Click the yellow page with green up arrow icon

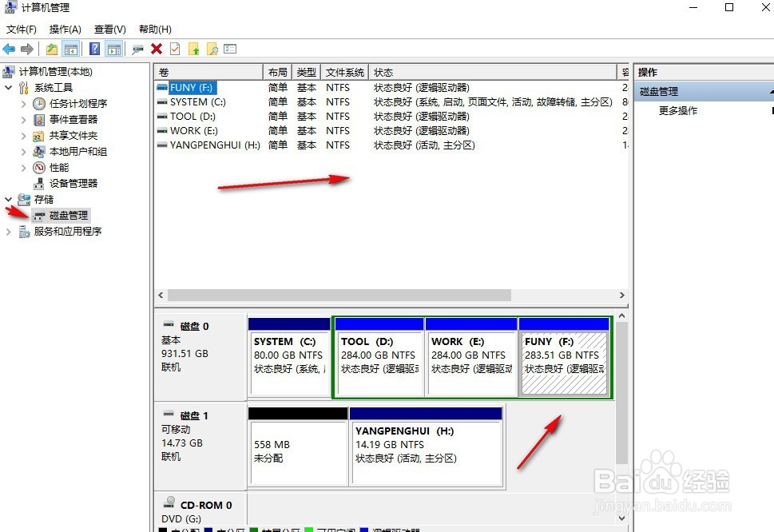coord(193,49)
